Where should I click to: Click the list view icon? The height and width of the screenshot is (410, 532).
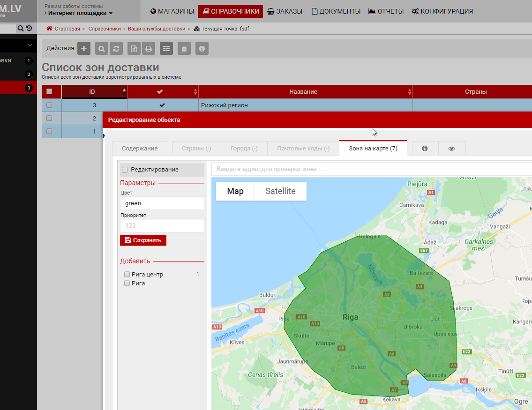[166, 48]
